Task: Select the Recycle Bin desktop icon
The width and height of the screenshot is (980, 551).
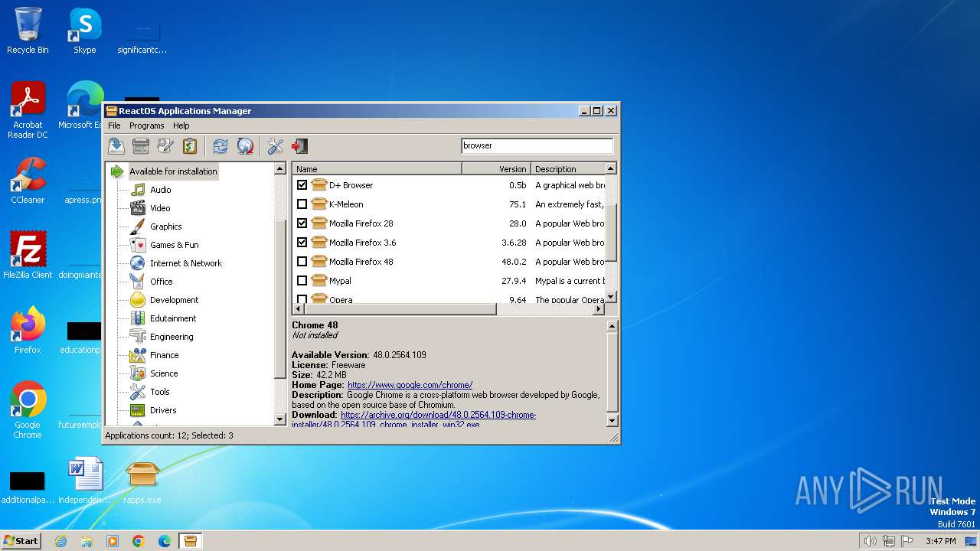Action: pos(28,31)
